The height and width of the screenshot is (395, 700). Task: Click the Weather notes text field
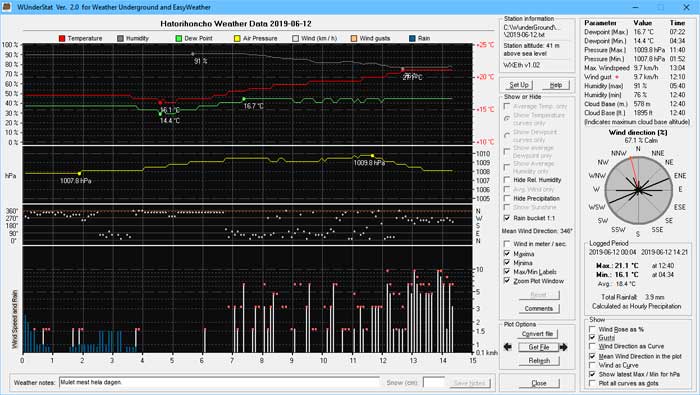click(x=219, y=383)
